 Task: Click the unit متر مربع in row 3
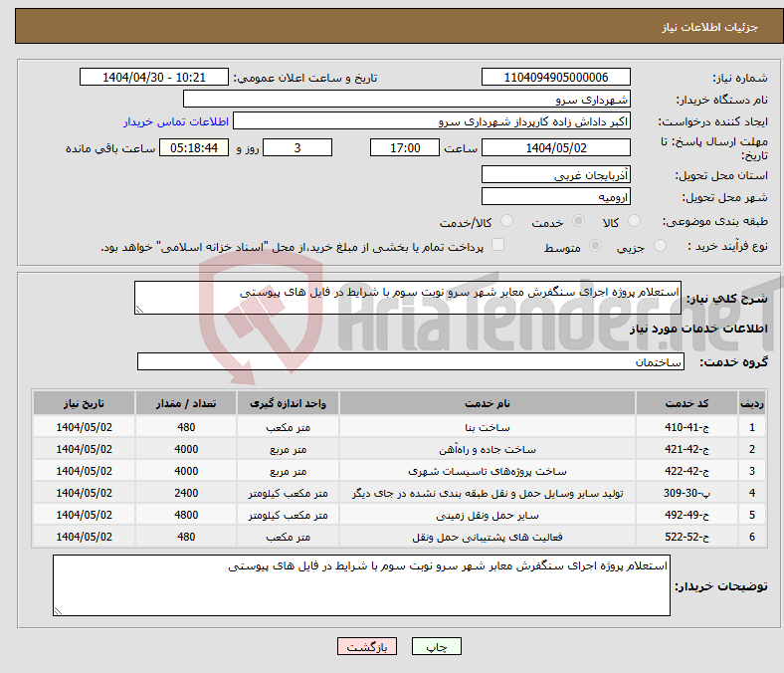[x=288, y=471]
